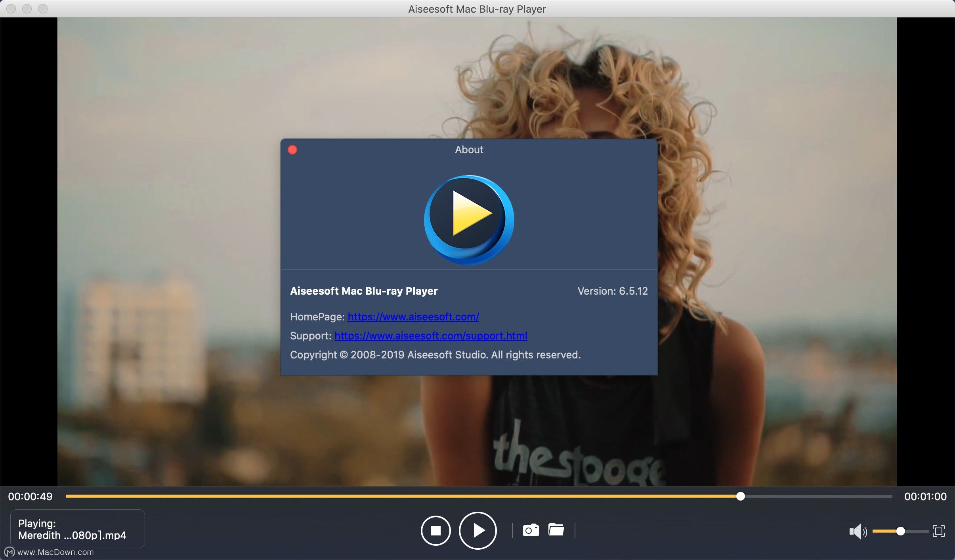Open the aiseesoft.com homepage link
The image size is (955, 560).
(413, 317)
